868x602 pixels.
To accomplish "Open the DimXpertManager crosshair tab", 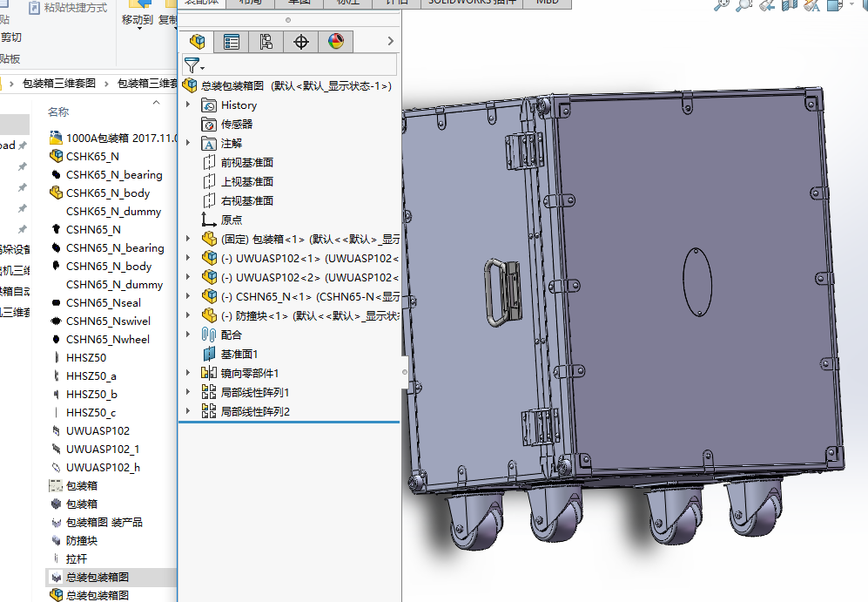I will pos(301,42).
